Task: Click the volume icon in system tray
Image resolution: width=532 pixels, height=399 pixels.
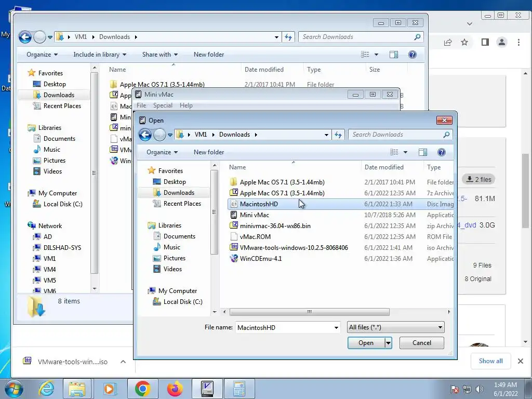Action: tap(479, 389)
